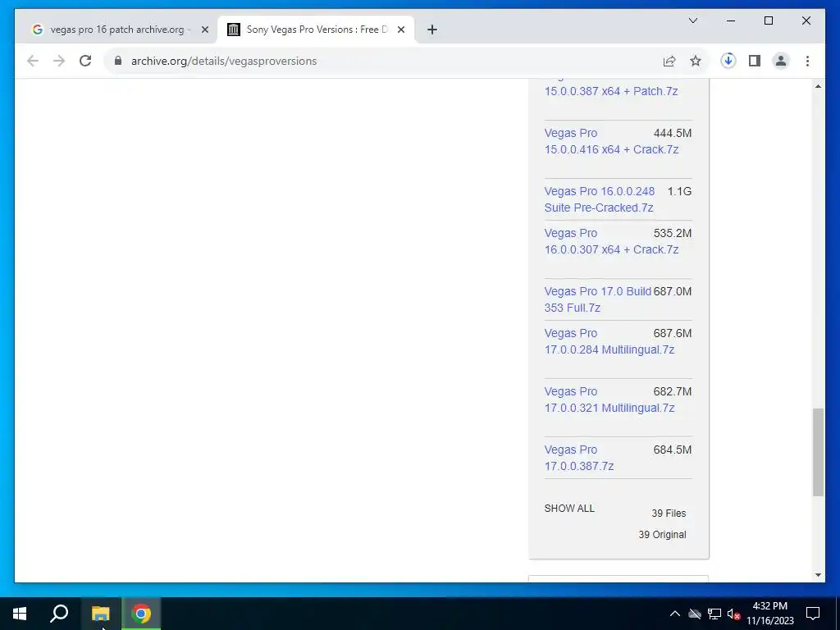Open the clock showing 4:32 PM

769,614
